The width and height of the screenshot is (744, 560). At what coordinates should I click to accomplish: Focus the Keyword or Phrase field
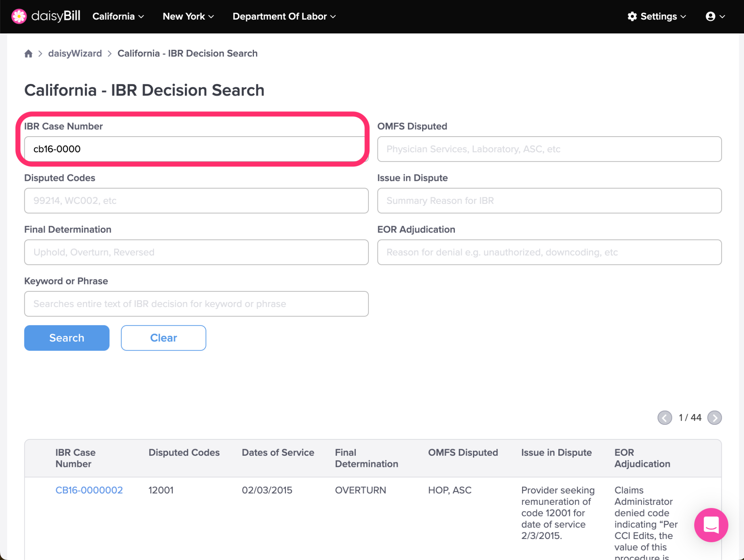(196, 304)
